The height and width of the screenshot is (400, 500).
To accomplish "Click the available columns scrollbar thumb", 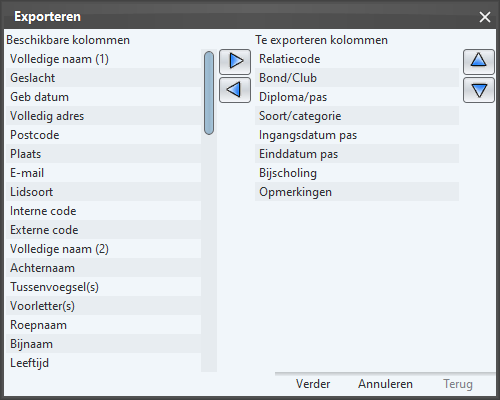I will [x=209, y=93].
